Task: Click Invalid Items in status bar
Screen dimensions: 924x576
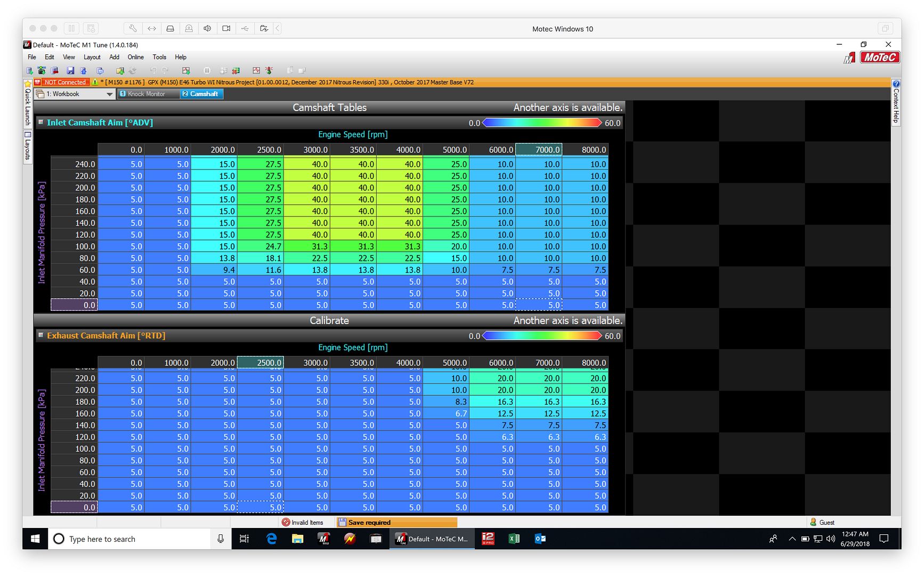Action: (303, 522)
